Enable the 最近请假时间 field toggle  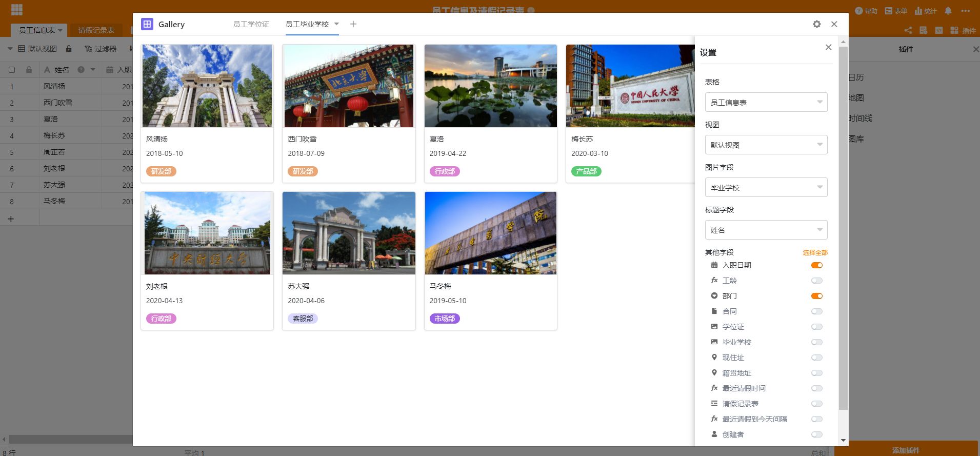pos(817,388)
